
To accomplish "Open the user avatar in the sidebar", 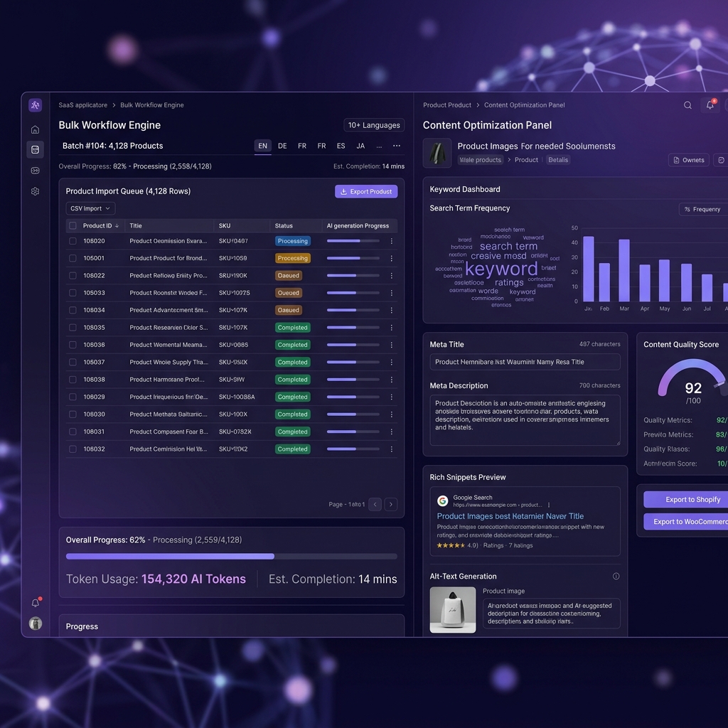I will (x=36, y=623).
